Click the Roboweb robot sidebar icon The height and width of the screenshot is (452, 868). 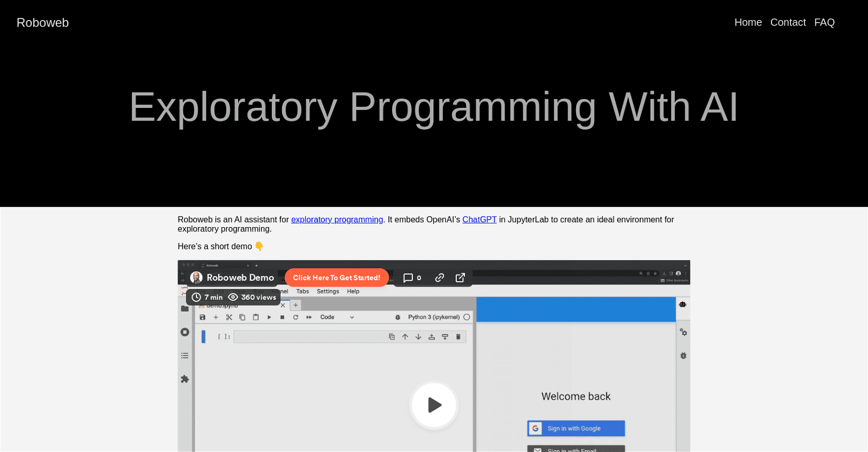tap(682, 304)
